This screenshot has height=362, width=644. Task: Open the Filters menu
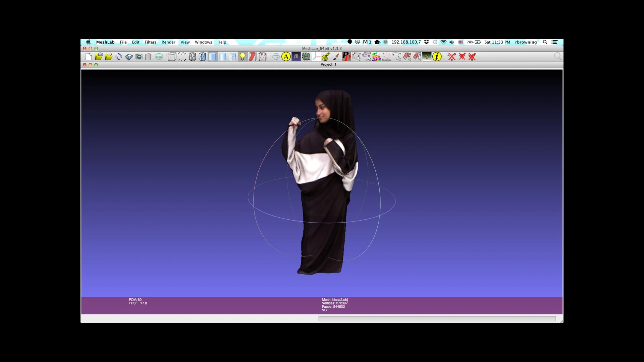click(150, 42)
